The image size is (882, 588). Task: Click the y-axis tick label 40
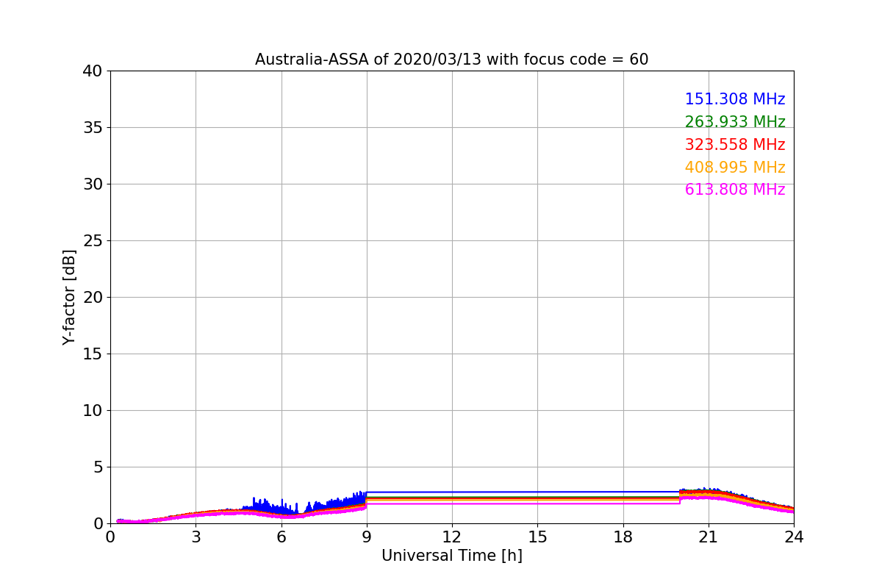click(x=93, y=71)
